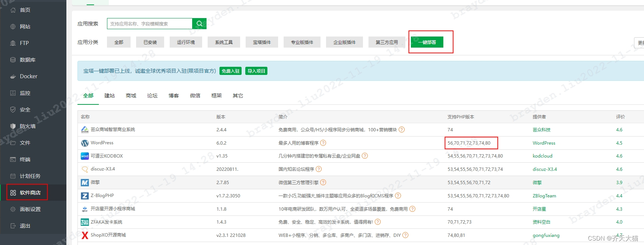Image resolution: width=644 pixels, height=245 pixels.
Task: Click the application search input field
Action: [150, 24]
